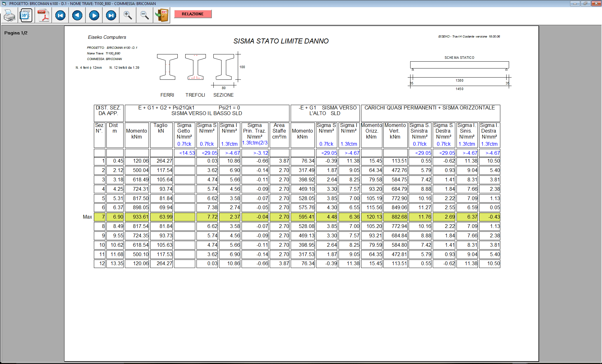Click limit value '<14.53' under Sigma Getto
The image size is (602, 364).
tap(185, 153)
